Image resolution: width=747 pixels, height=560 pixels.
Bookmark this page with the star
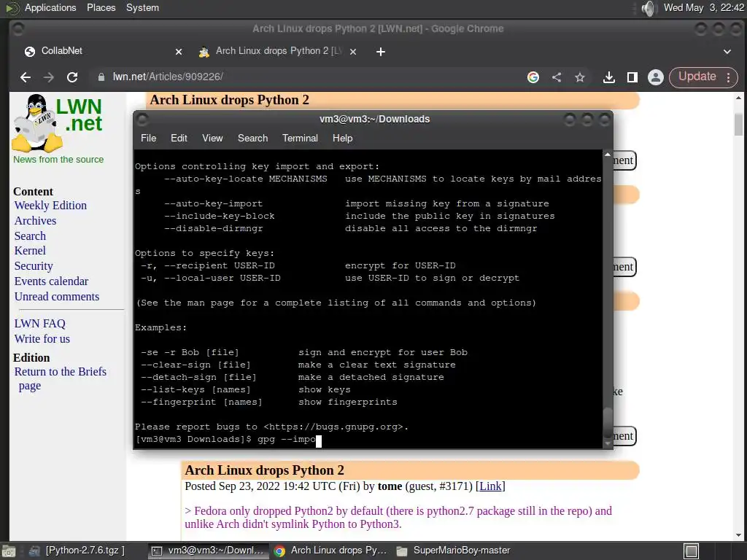579,77
